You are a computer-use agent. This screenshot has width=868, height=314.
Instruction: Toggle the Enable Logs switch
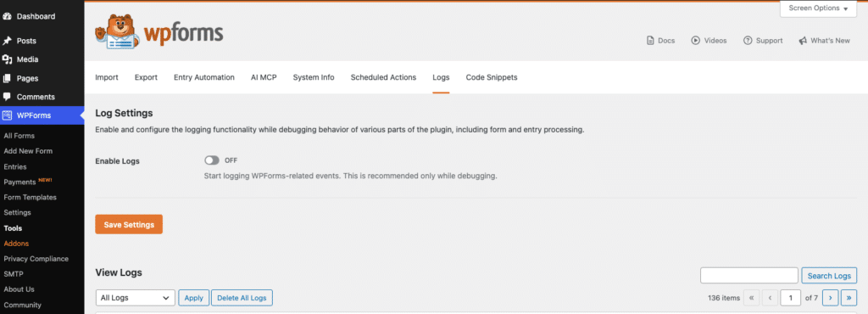[211, 160]
